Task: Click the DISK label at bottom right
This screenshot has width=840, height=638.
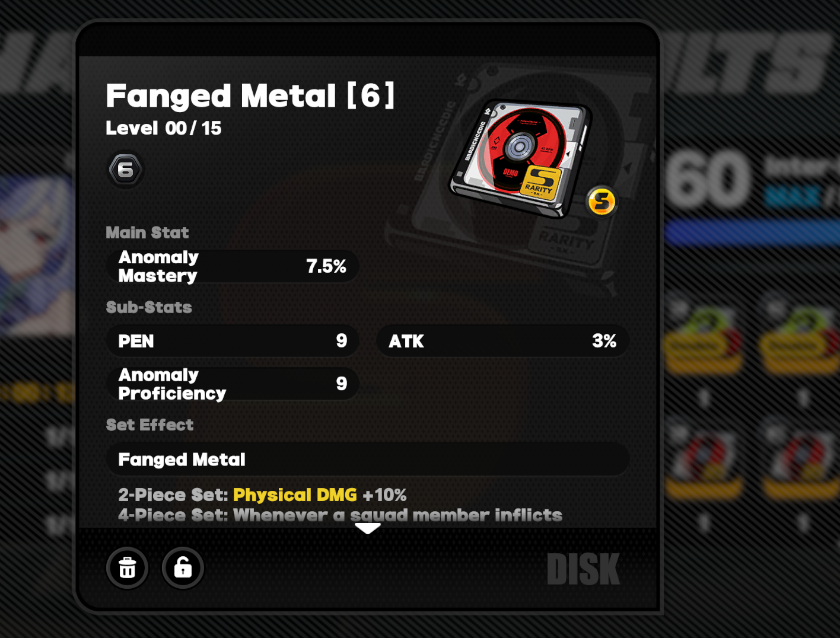Action: [583, 569]
